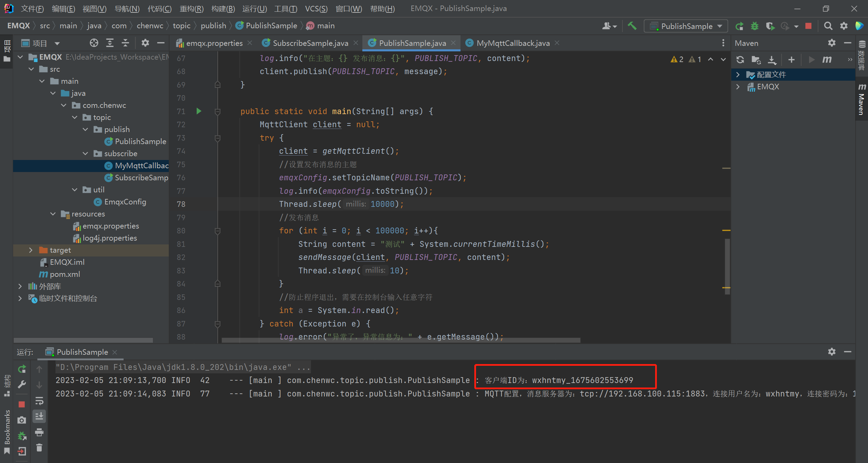Collapse the subscribe package
This screenshot has width=868, height=463.
tap(85, 153)
